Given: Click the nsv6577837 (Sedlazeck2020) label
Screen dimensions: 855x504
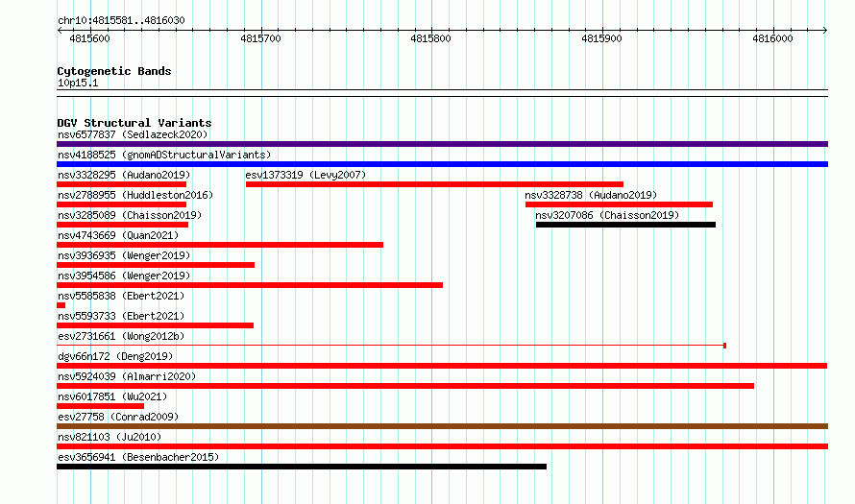Looking at the screenshot, I should [133, 134].
